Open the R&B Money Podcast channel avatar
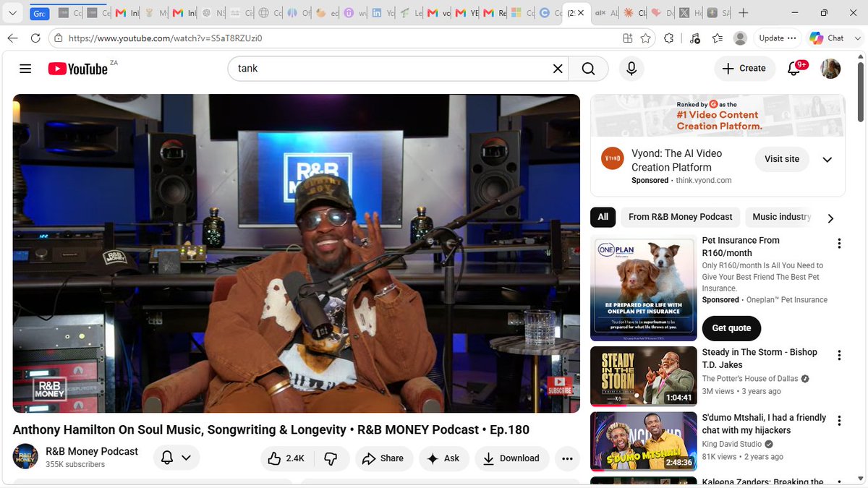This screenshot has width=868, height=488. tap(25, 457)
